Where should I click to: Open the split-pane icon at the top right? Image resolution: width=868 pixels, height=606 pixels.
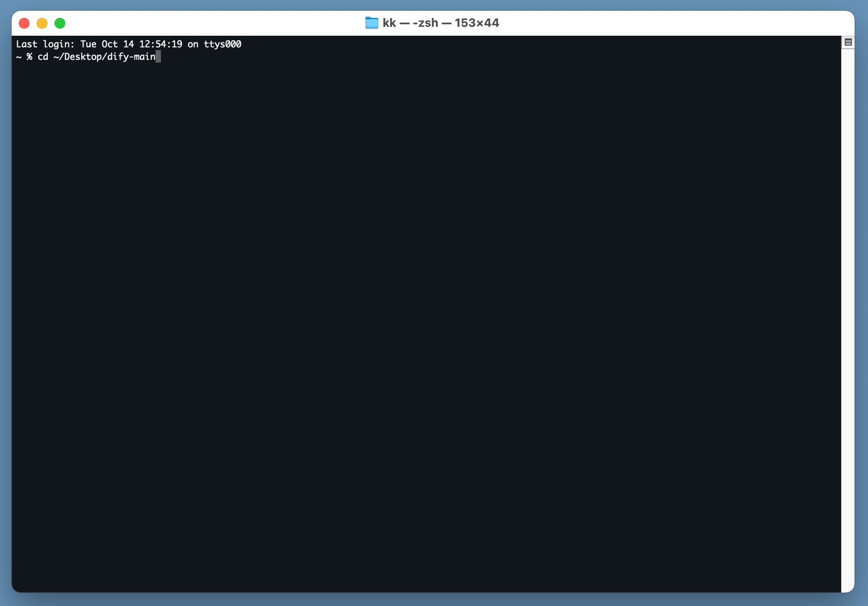click(849, 42)
